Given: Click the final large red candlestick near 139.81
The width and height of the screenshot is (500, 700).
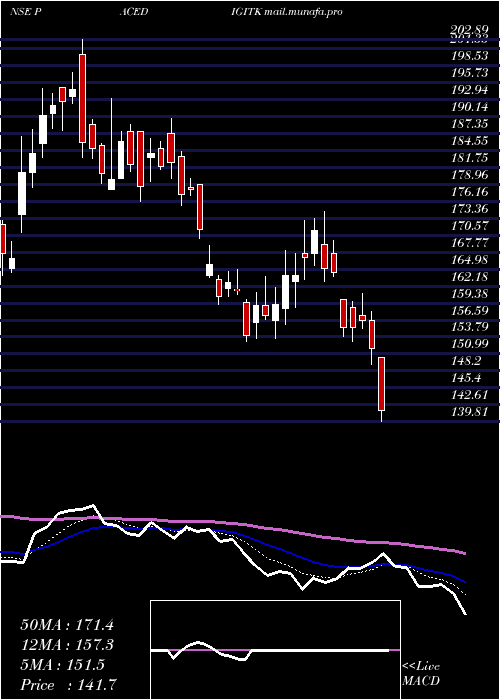Looking at the screenshot, I should point(381,384).
